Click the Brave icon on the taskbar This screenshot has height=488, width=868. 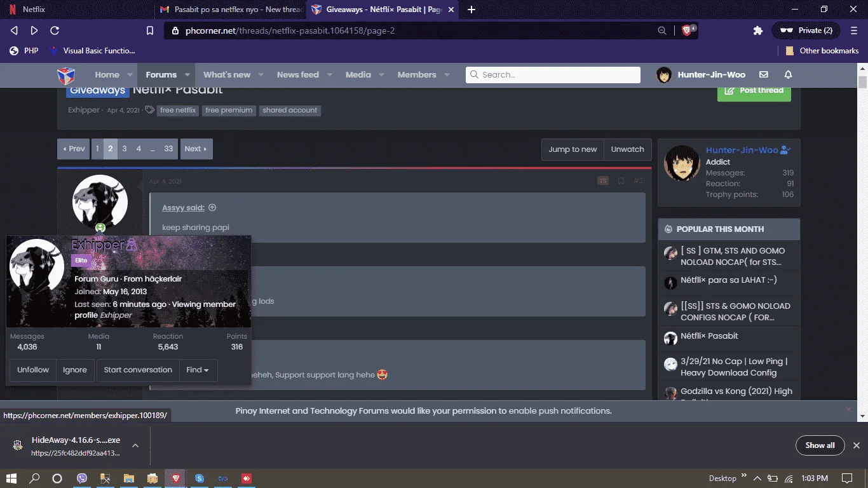176,478
